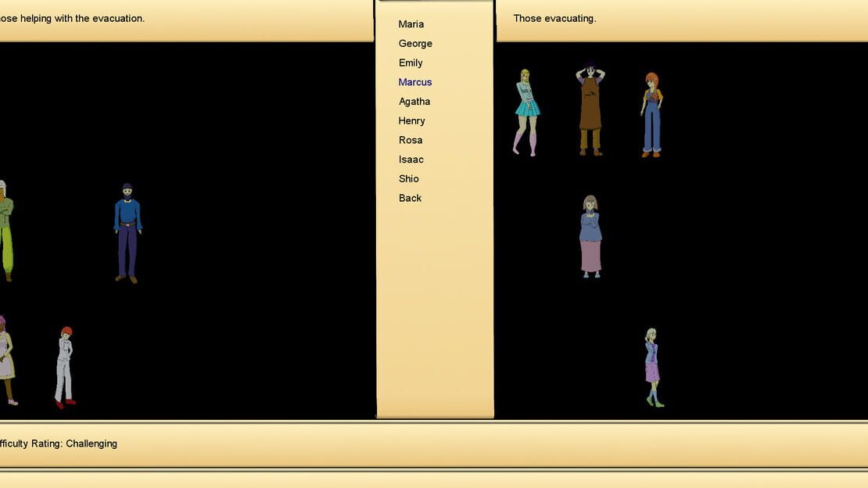Select Shio in the name list
Viewport: 868px width, 488px height.
408,179
